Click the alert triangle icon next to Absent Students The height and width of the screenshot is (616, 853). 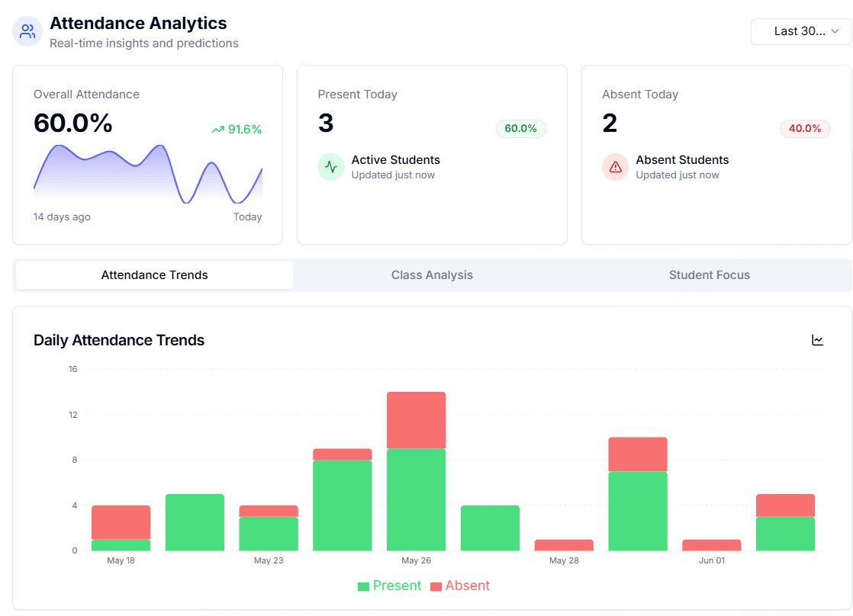tap(615, 167)
